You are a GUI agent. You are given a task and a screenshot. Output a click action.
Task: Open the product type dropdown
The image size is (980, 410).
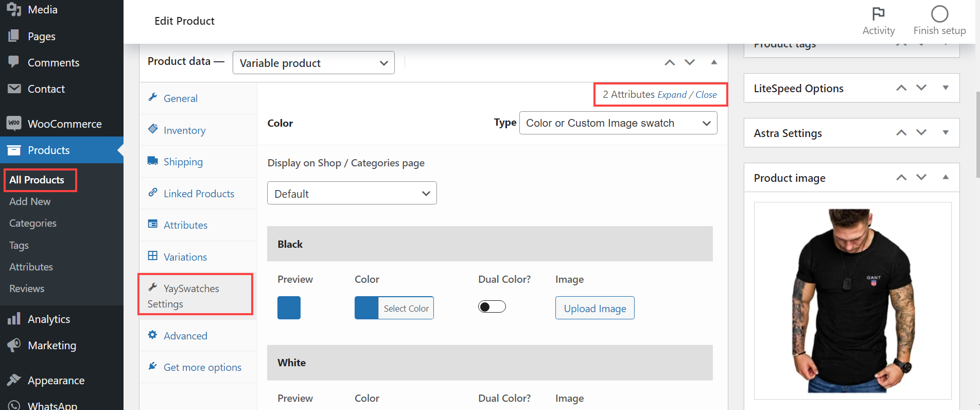[313, 63]
